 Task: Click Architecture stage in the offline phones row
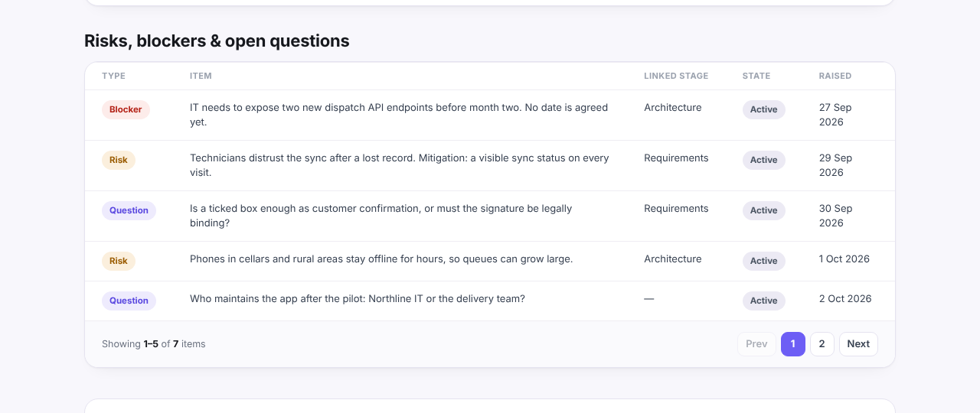673,259
